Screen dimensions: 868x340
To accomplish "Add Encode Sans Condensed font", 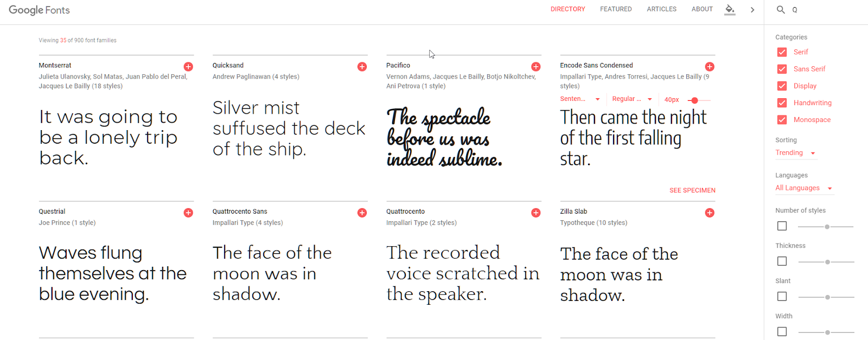I will [x=709, y=67].
